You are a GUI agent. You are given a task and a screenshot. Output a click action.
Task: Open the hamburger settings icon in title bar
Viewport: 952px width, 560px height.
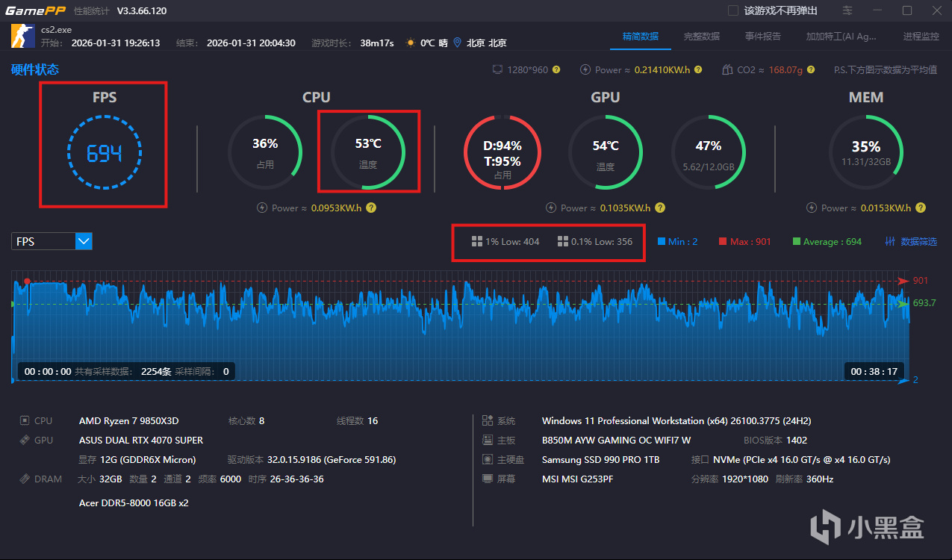coord(847,10)
